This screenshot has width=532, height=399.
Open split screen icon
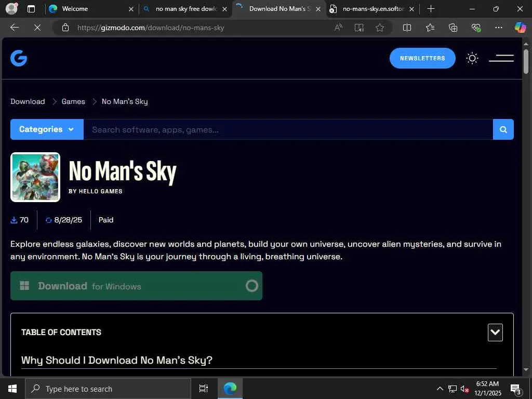coord(407,28)
